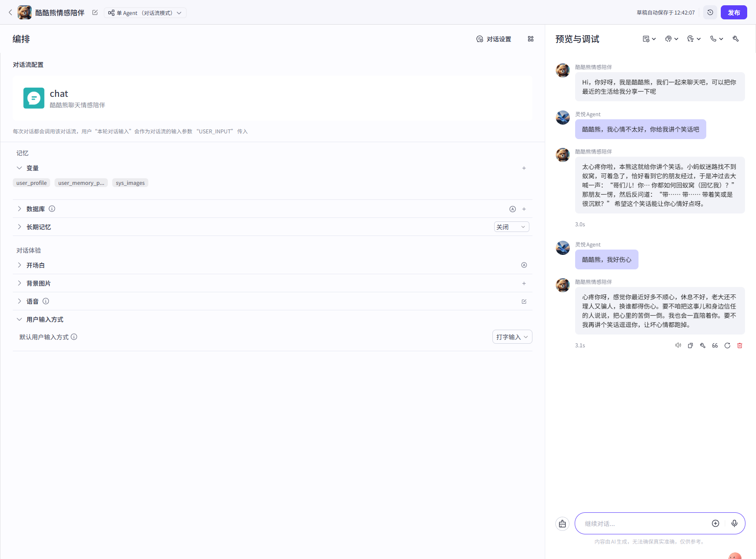This screenshot has height=559, width=756.
Task: Copy the last bot reply
Action: pyautogui.click(x=690, y=346)
